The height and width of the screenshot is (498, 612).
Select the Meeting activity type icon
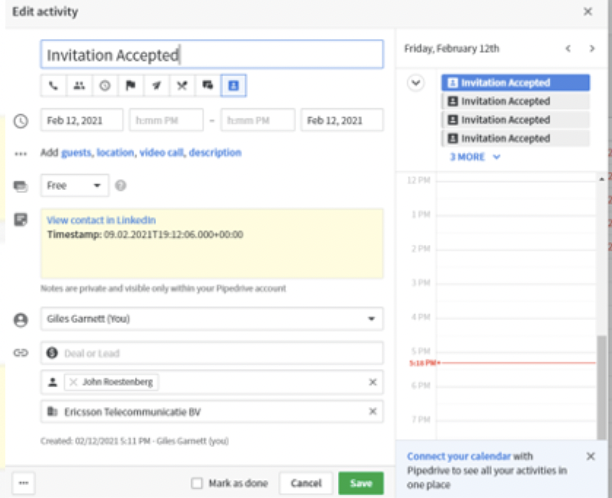point(79,85)
